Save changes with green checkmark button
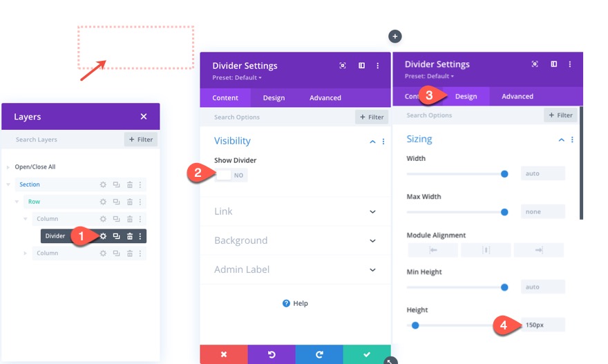This screenshot has width=608, height=364. tap(367, 354)
